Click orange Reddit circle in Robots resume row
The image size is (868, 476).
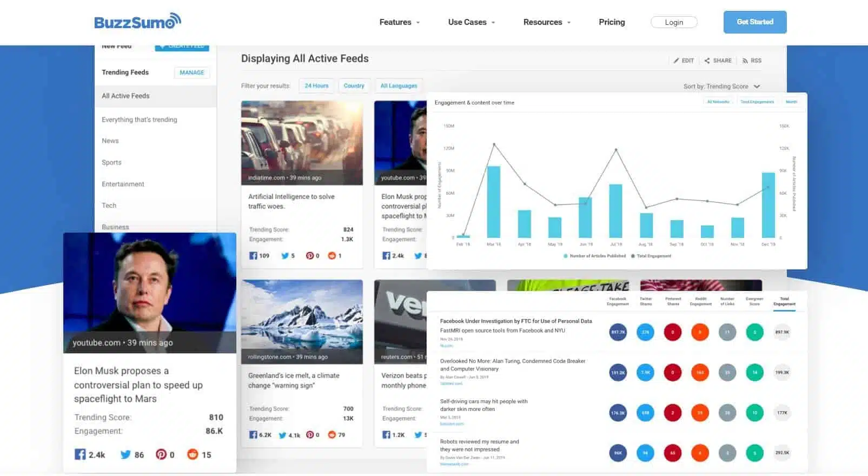click(x=700, y=453)
